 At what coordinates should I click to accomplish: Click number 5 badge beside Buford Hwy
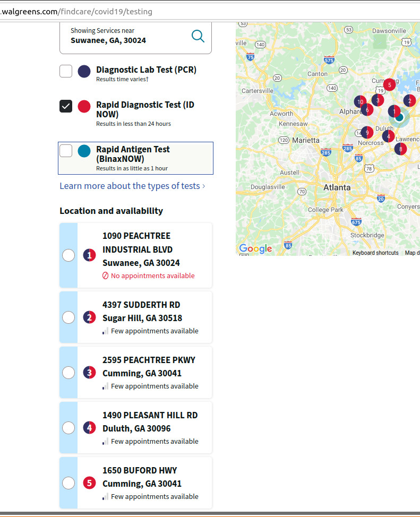[89, 483]
